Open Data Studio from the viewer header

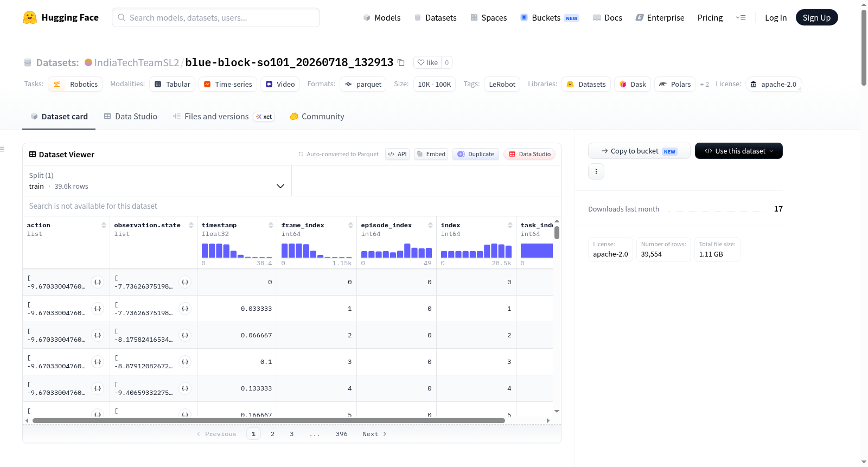click(529, 154)
